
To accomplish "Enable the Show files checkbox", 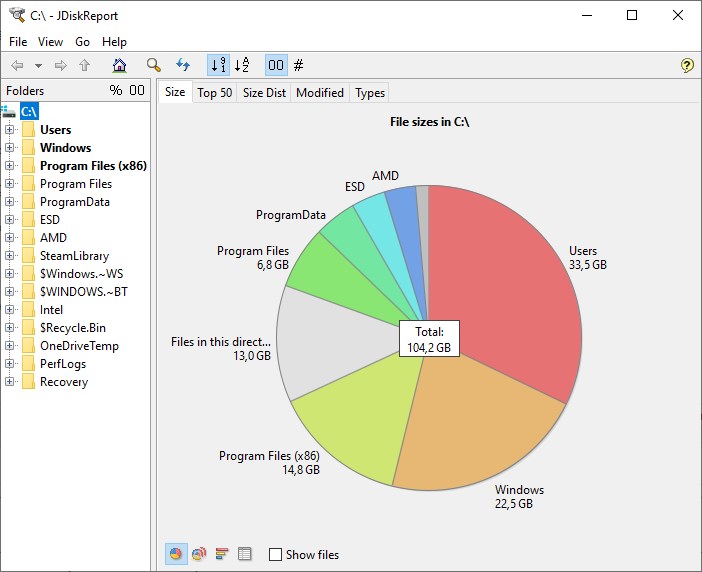I will point(276,554).
